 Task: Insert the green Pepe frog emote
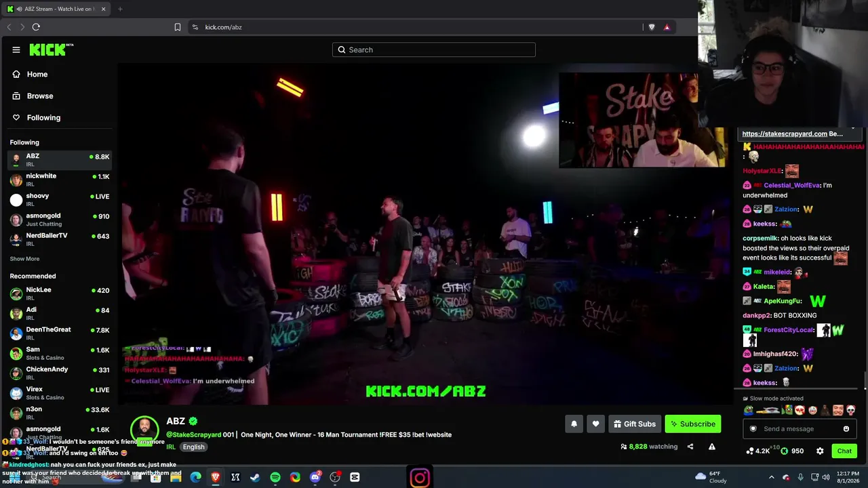click(748, 410)
